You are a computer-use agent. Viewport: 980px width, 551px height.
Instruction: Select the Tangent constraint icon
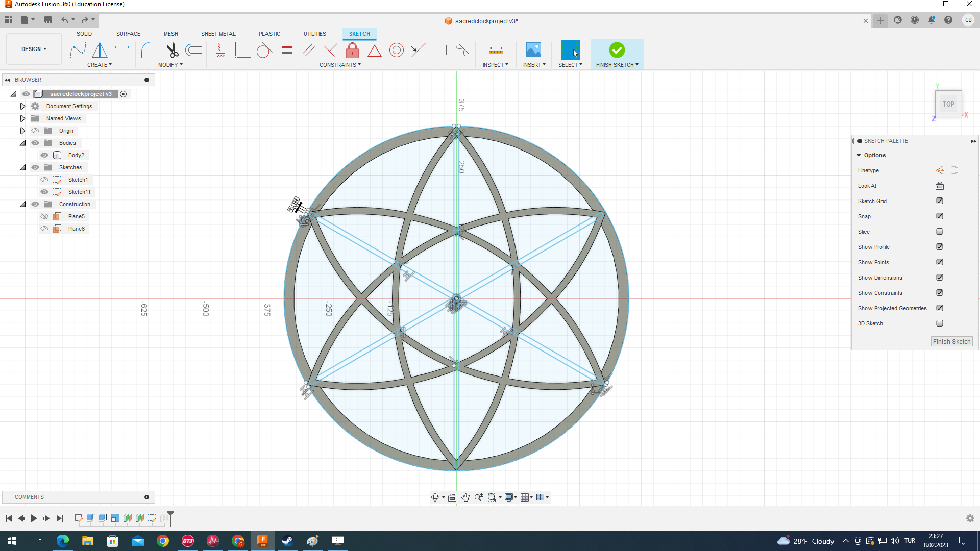[x=264, y=50]
